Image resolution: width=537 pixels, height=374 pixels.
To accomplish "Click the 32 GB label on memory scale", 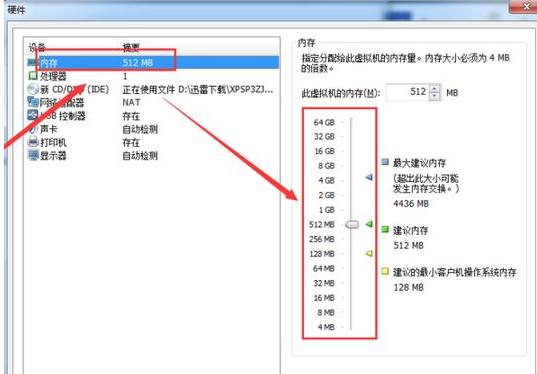I will [x=324, y=137].
